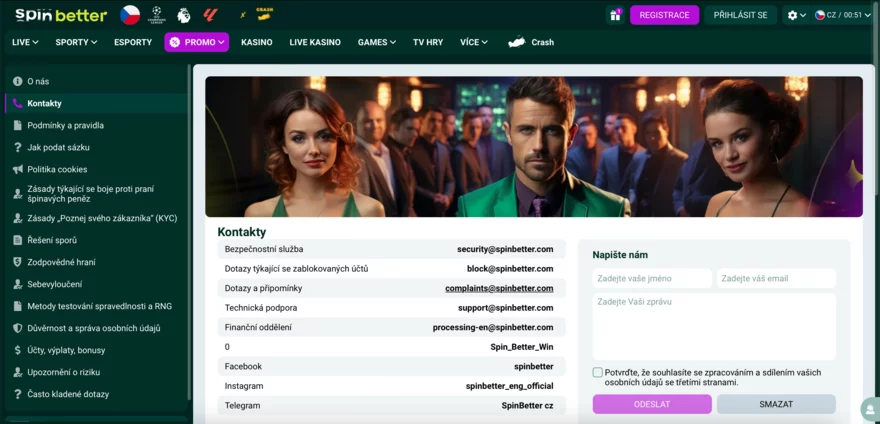This screenshot has height=424, width=880.
Task: Expand the settings gear dropdown
Action: [796, 15]
